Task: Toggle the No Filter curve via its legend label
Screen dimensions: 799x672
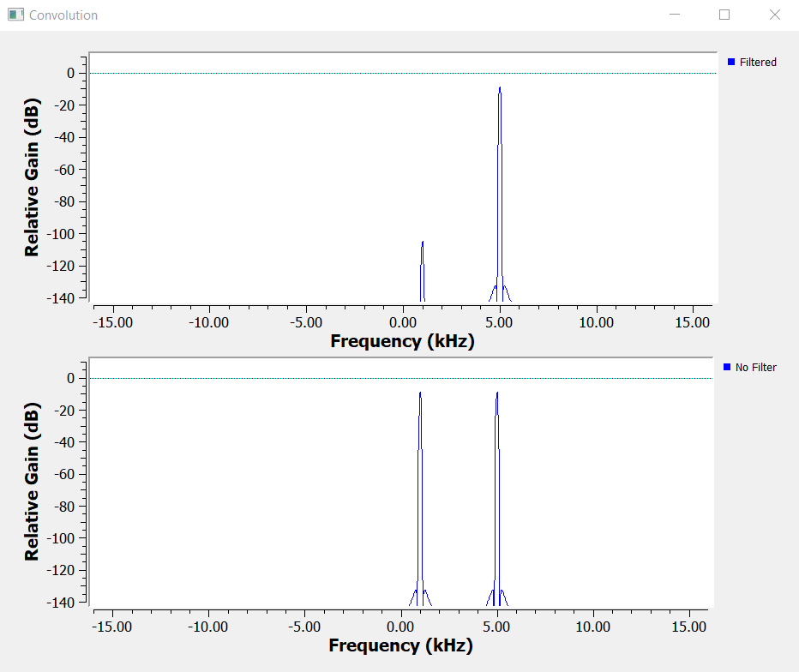Action: click(x=755, y=368)
